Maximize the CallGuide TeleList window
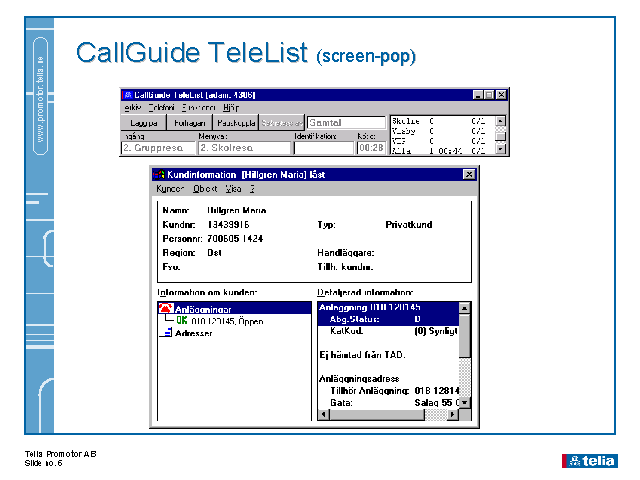Image resolution: width=640 pixels, height=480 pixels. click(x=489, y=95)
